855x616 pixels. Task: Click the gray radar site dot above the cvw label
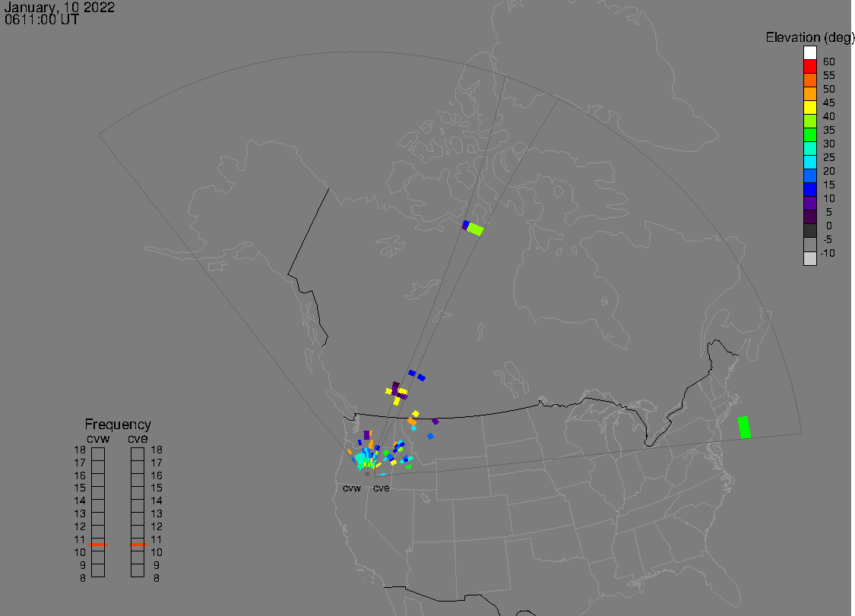[367, 474]
